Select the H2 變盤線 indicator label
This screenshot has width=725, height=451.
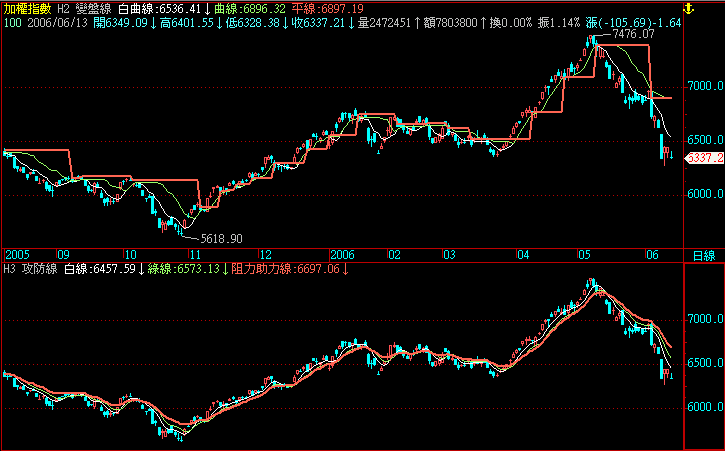click(x=85, y=9)
